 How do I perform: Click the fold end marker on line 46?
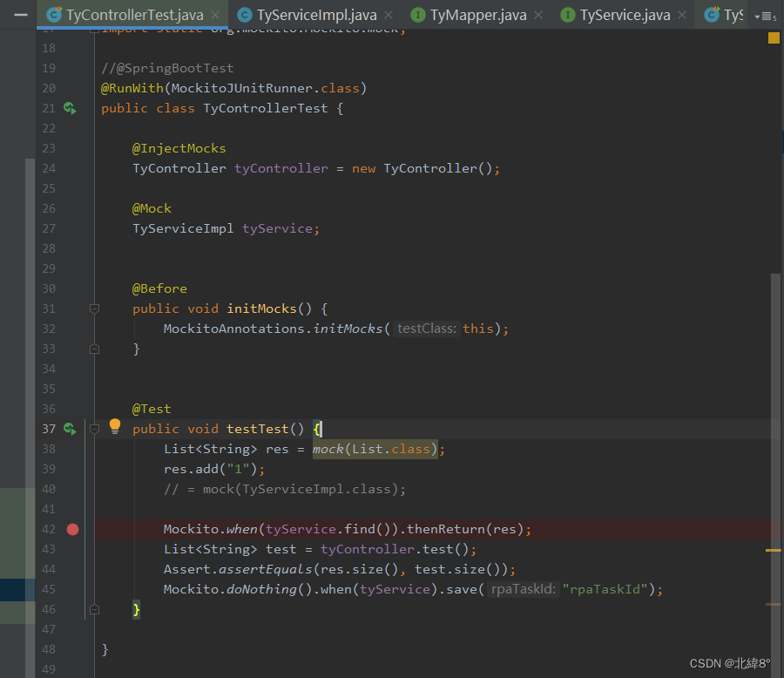(x=94, y=609)
